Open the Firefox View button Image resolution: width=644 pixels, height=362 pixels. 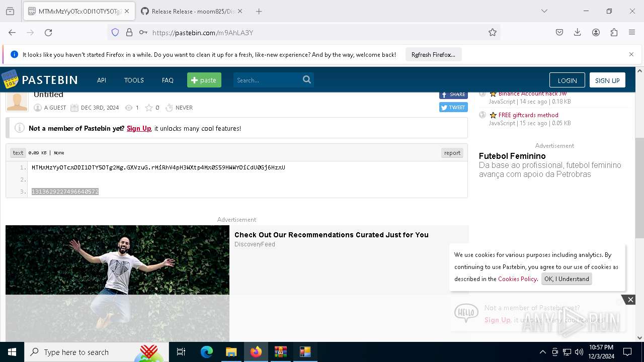[x=10, y=11]
